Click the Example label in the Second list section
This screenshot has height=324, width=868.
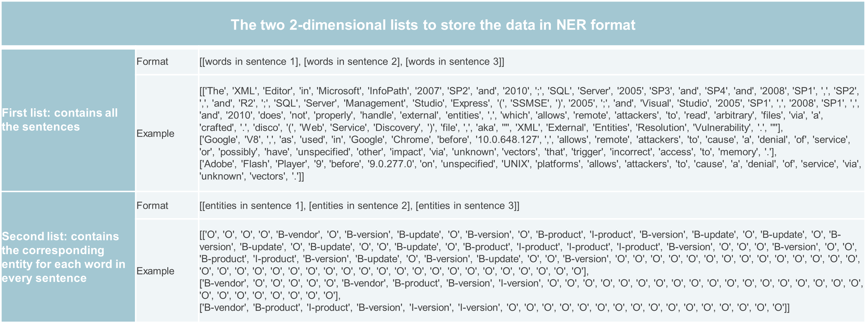[x=155, y=271]
